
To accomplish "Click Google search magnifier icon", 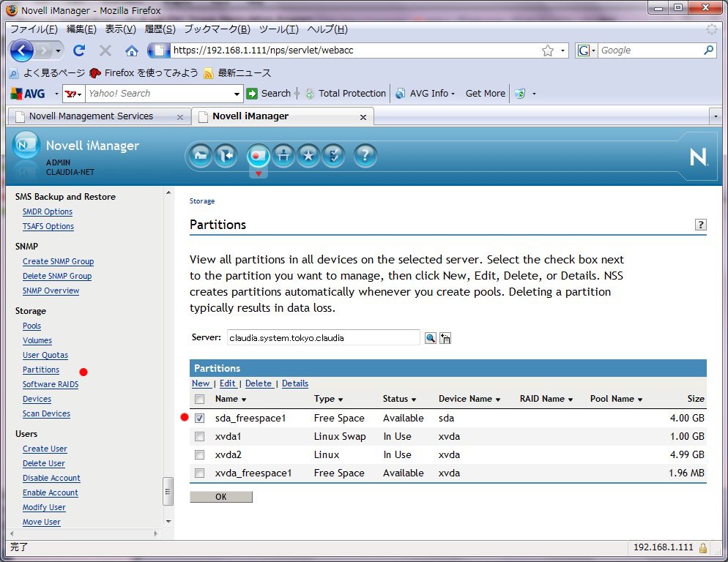I will click(x=708, y=50).
